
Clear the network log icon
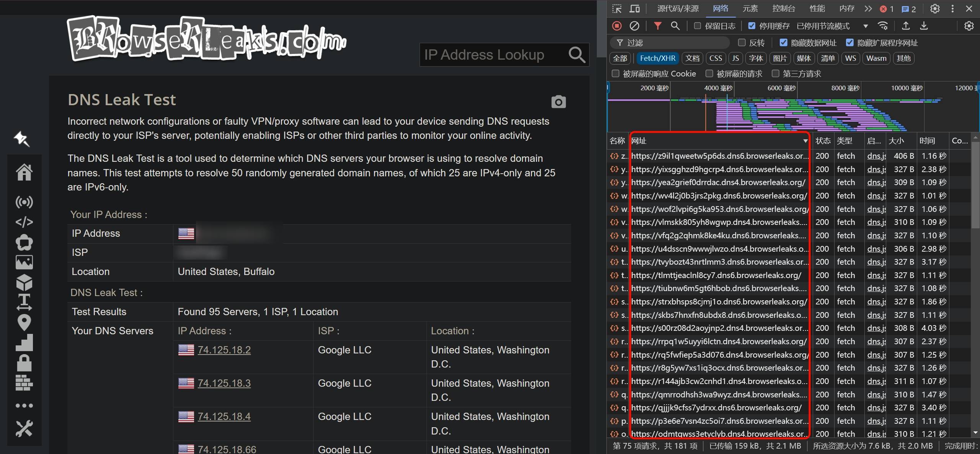pyautogui.click(x=634, y=26)
